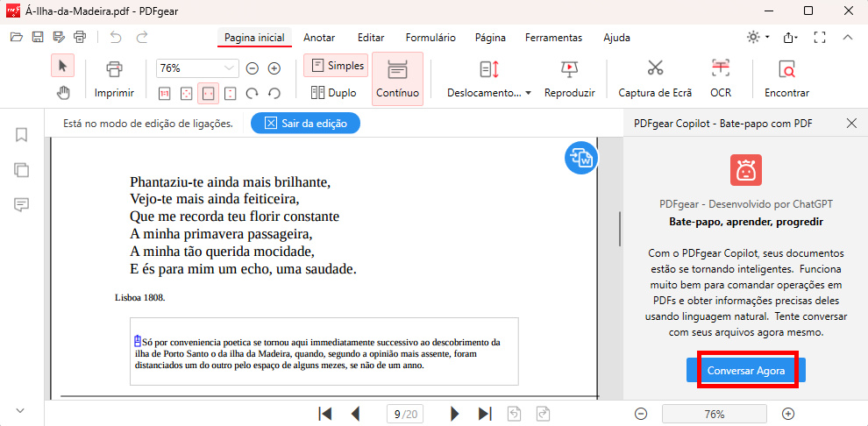Expand the left sidebar bottom chevron

20,410
